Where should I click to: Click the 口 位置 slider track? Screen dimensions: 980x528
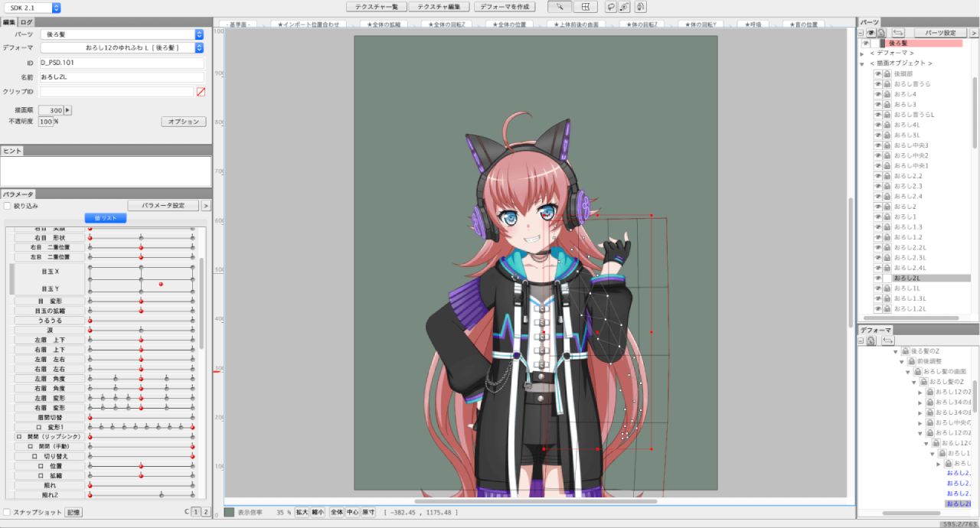[141, 466]
